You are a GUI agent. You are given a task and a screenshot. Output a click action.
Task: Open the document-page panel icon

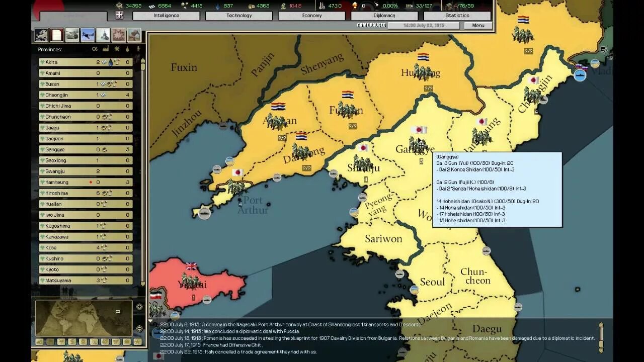(57, 34)
